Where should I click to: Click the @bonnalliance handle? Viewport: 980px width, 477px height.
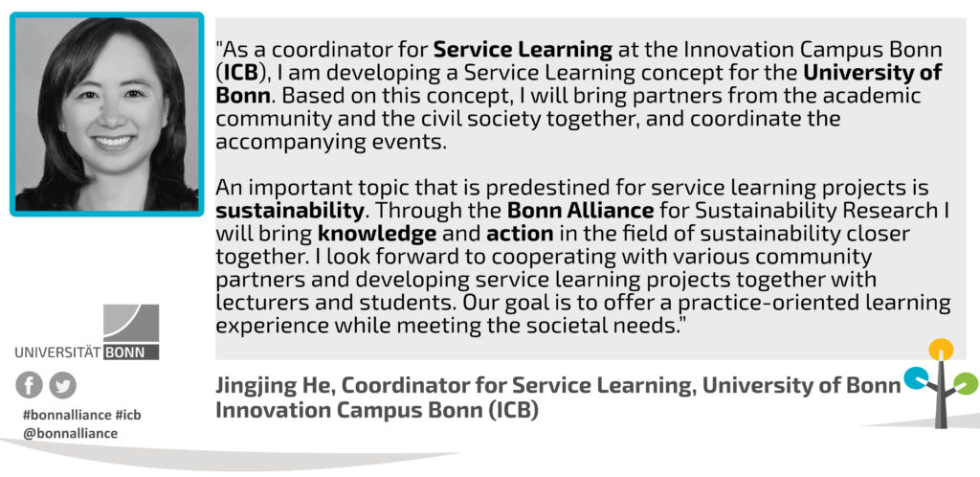tap(70, 433)
